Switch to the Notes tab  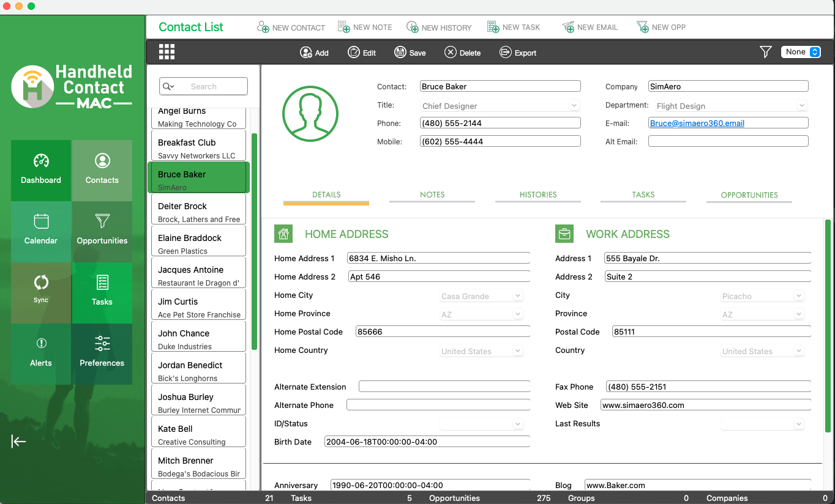[432, 195]
